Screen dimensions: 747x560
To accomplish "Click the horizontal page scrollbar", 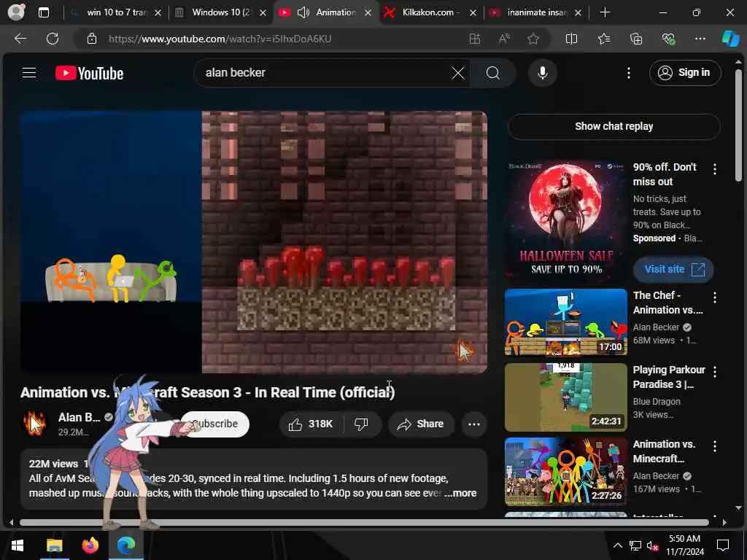I will (364, 522).
